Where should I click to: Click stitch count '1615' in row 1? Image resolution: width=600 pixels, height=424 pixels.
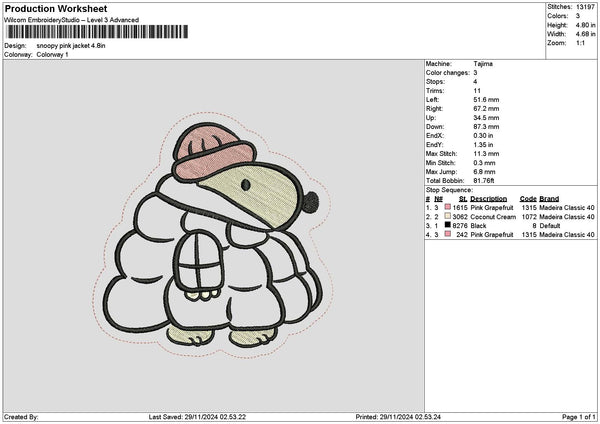click(x=460, y=208)
